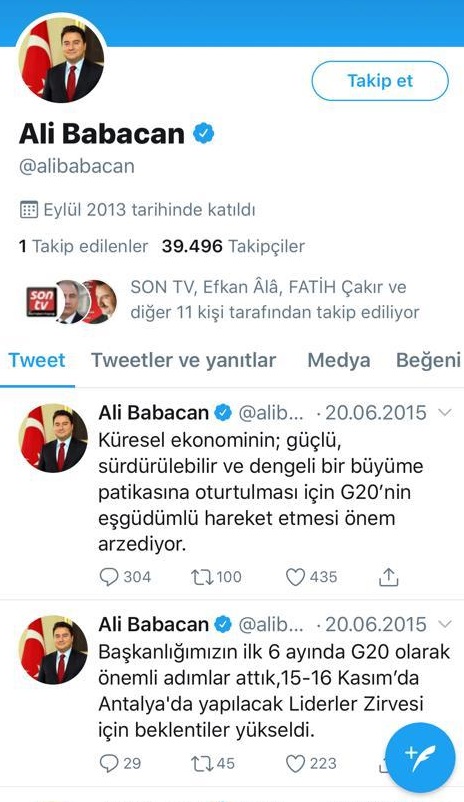Reply to the first G20 tweet
Screen dimensions: 464x802
(x=125, y=577)
